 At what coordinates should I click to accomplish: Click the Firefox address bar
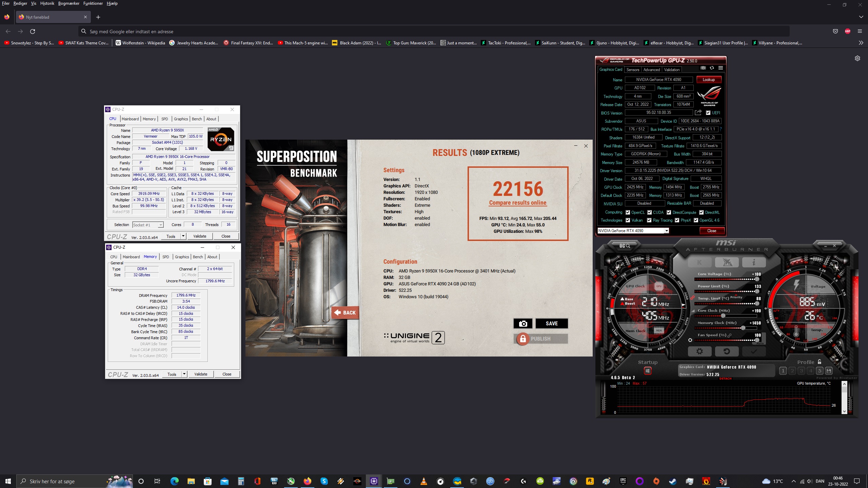point(434,31)
